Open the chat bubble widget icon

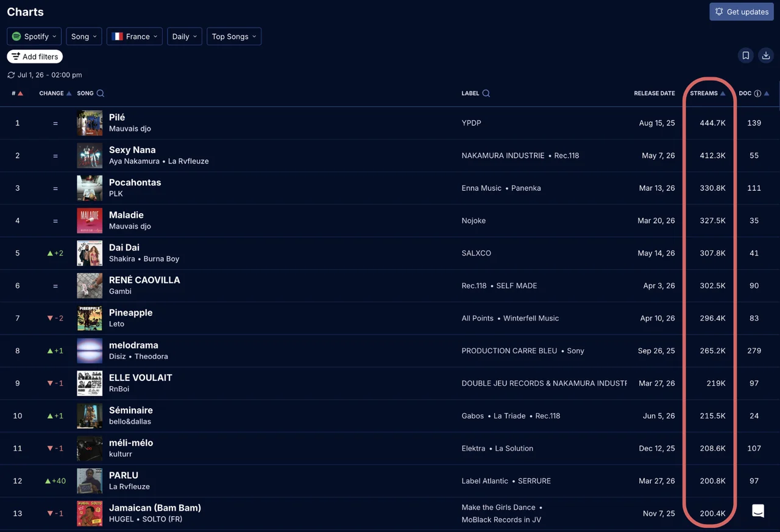(x=758, y=511)
